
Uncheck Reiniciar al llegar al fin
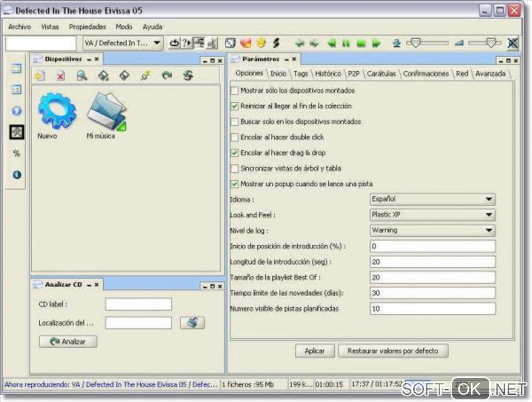[x=235, y=107]
